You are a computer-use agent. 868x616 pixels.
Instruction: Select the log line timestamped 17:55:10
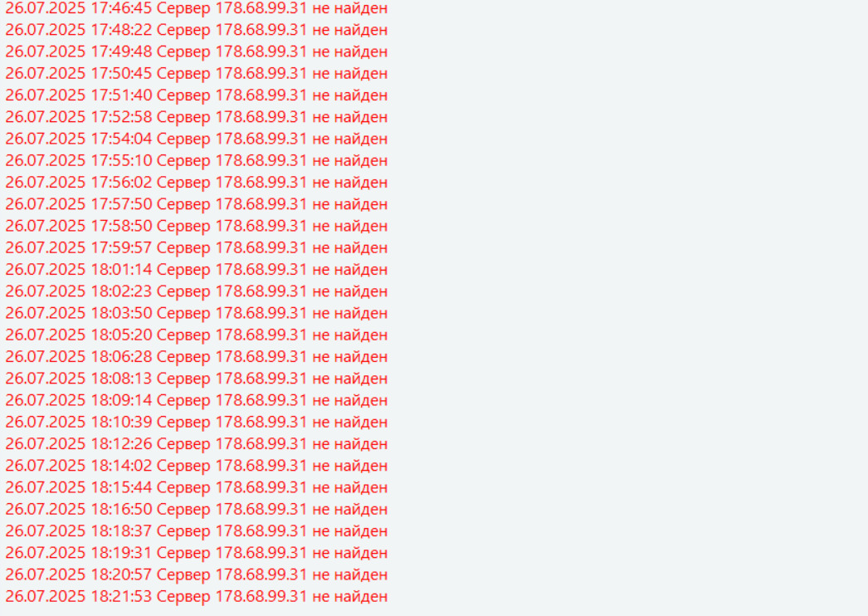[x=197, y=161]
